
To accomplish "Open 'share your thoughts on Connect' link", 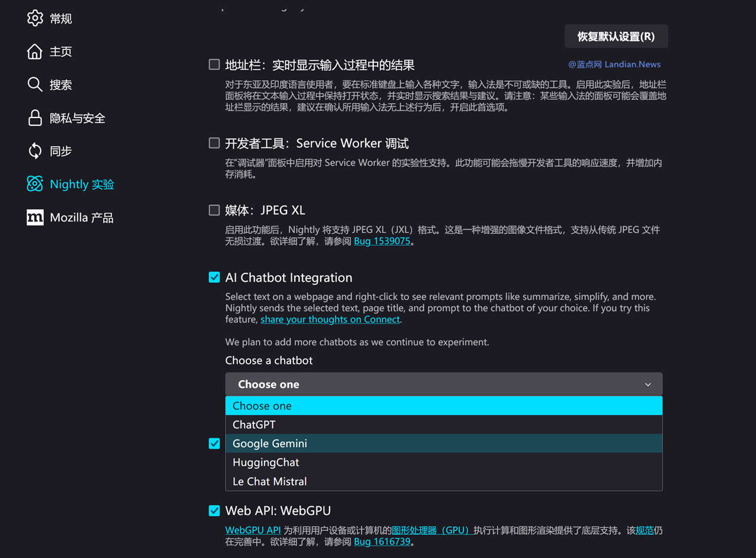I will tap(330, 319).
